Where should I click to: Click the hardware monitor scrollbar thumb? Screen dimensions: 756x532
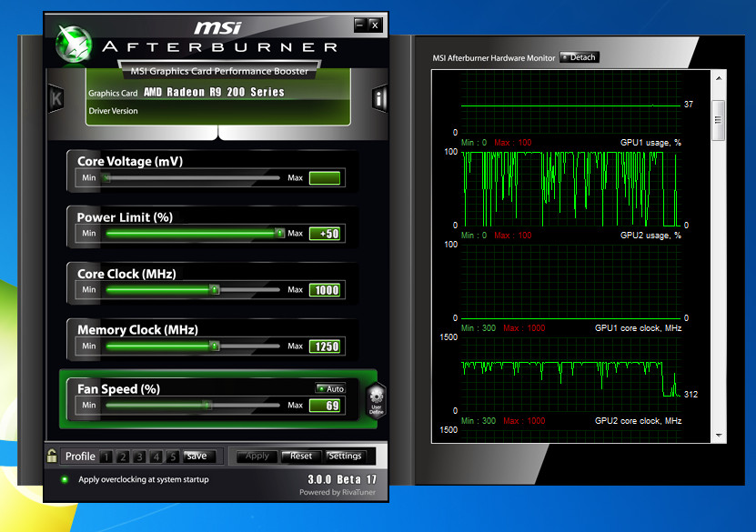click(x=719, y=120)
